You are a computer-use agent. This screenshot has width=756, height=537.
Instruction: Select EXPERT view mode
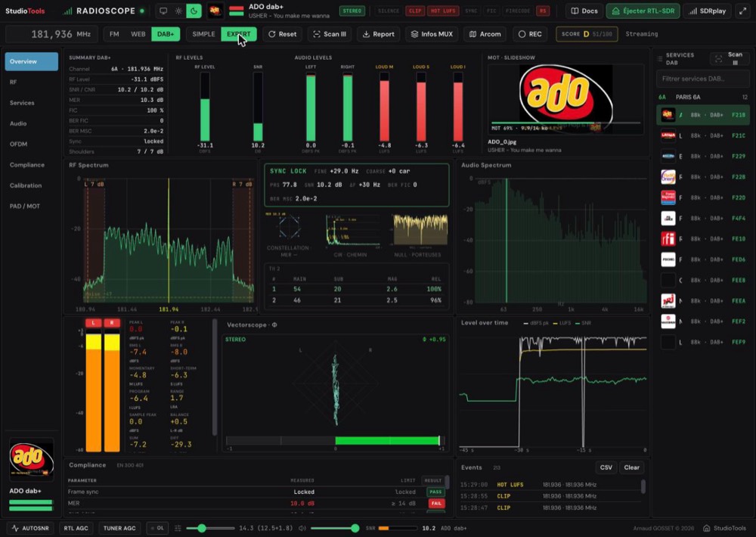pos(239,34)
